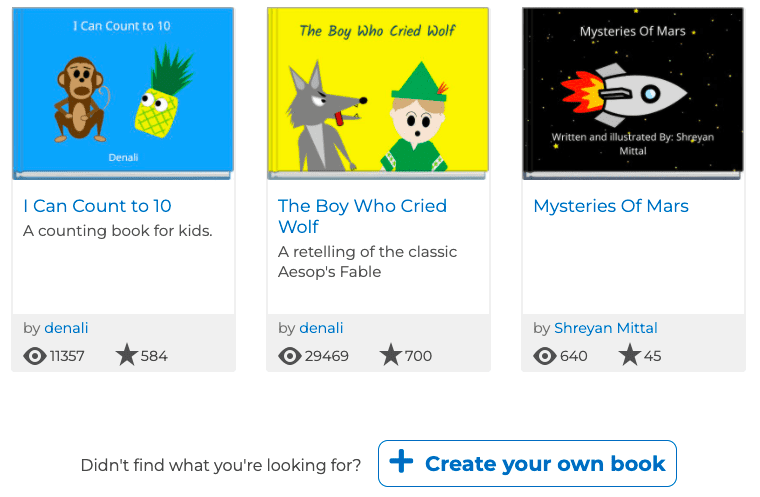Click the eye views icon beside 640

[x=545, y=355]
